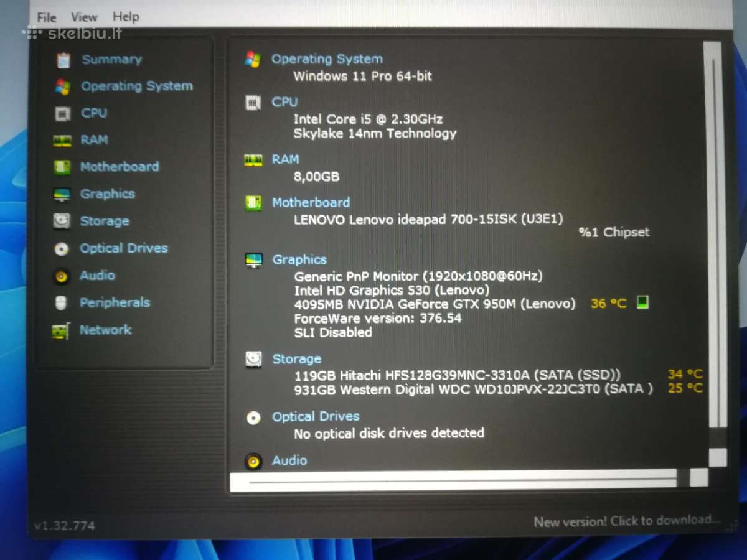The width and height of the screenshot is (747, 560).
Task: Click green GPU temperature indicator icon
Action: 643,303
